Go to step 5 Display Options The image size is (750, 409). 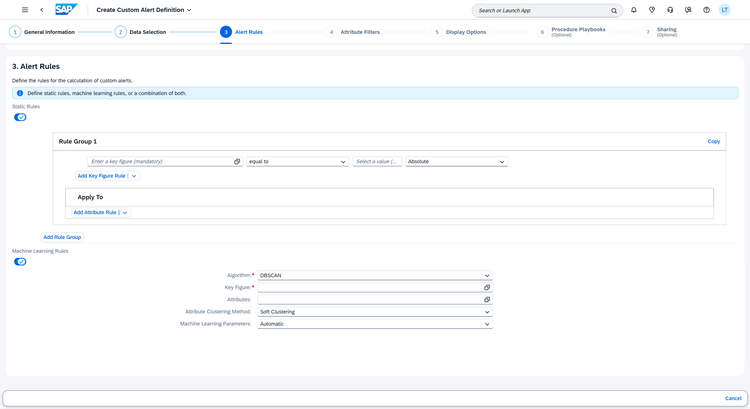coord(458,32)
